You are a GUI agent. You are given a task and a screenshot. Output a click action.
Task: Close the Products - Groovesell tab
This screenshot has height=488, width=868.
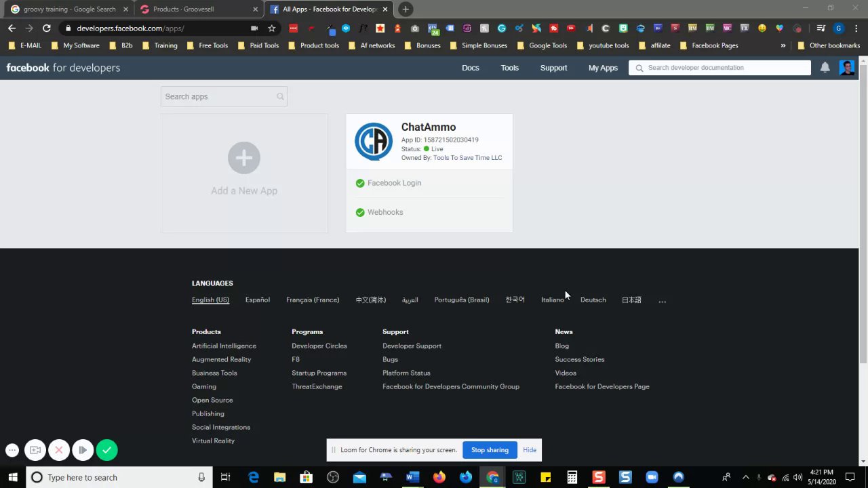click(x=255, y=9)
